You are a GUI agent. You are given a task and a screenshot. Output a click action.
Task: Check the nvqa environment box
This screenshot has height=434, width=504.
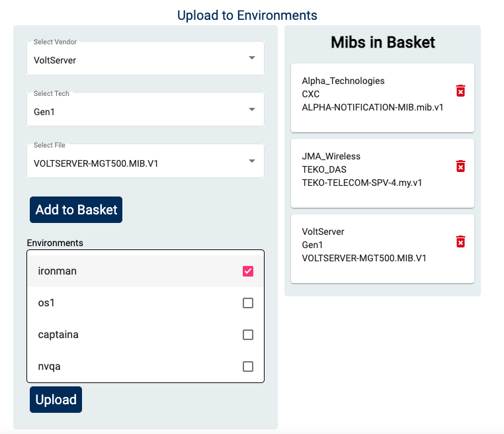(x=248, y=367)
